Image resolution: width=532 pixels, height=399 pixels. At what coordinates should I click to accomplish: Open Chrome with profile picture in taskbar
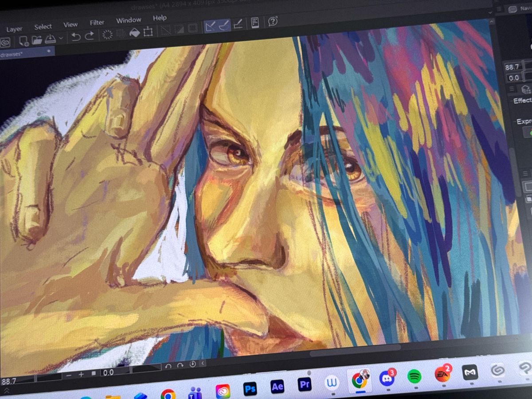(x=359, y=379)
